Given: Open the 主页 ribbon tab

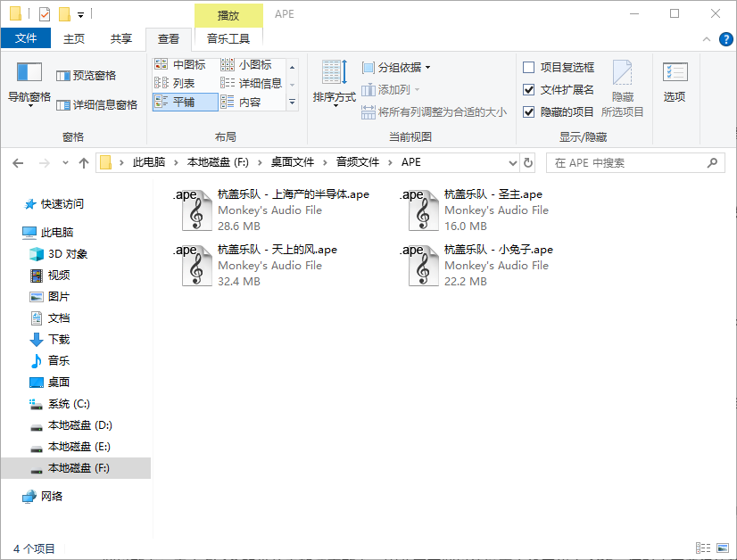Looking at the screenshot, I should (x=75, y=38).
